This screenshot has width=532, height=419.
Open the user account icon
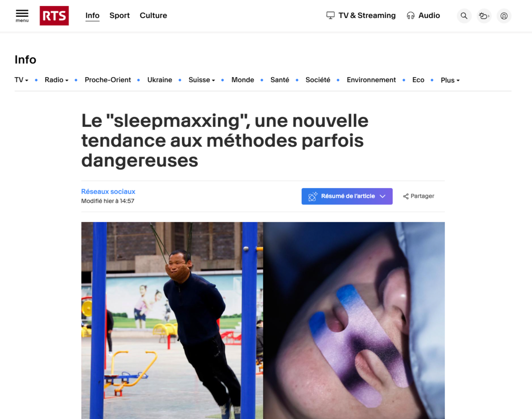pos(504,16)
